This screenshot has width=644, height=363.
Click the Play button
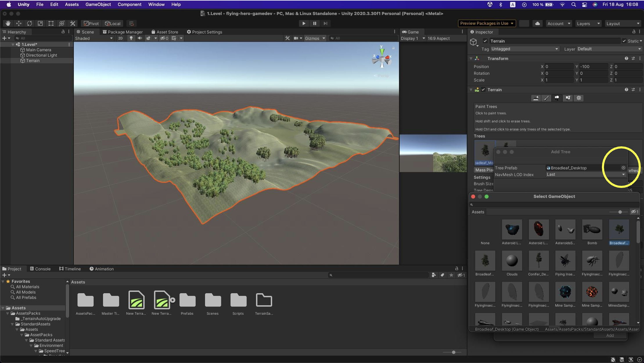(x=304, y=23)
